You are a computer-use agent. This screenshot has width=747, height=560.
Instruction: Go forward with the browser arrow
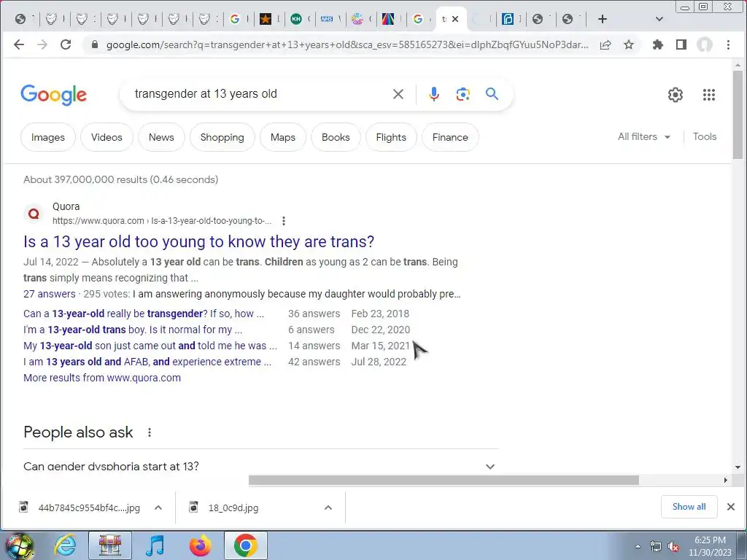tap(42, 44)
